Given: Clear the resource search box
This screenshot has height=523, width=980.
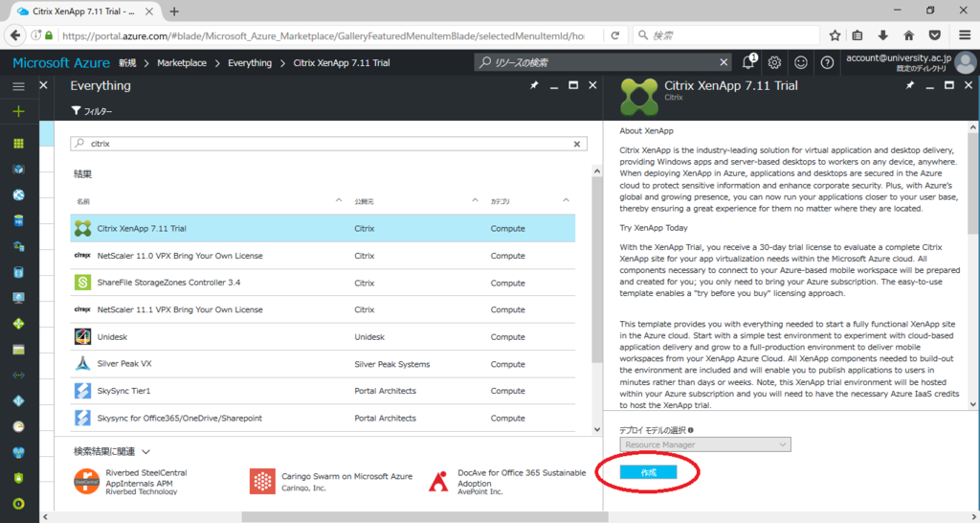Looking at the screenshot, I should coord(724,62).
